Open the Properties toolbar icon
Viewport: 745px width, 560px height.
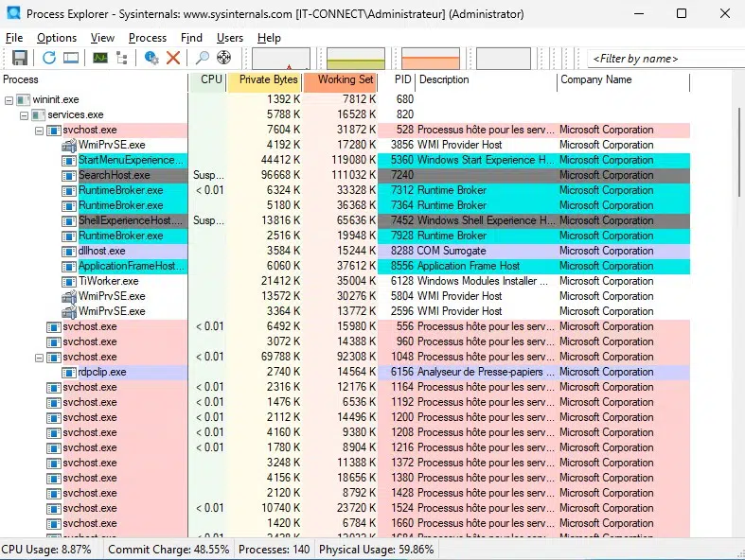pyautogui.click(x=151, y=58)
